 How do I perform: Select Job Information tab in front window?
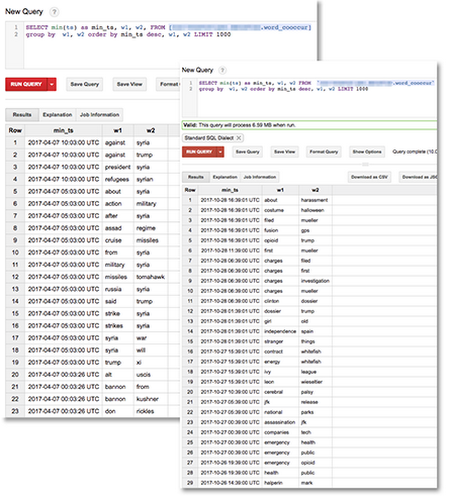pos(260,177)
